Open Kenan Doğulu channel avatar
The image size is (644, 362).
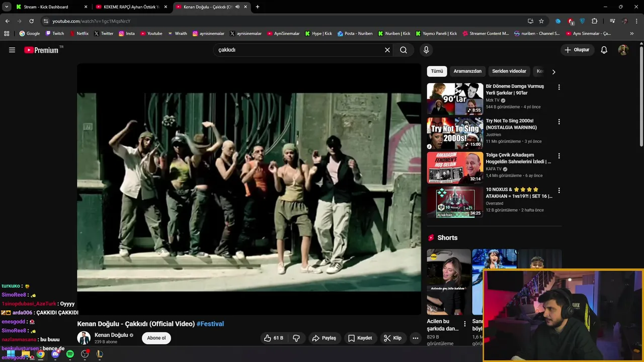[x=84, y=338]
